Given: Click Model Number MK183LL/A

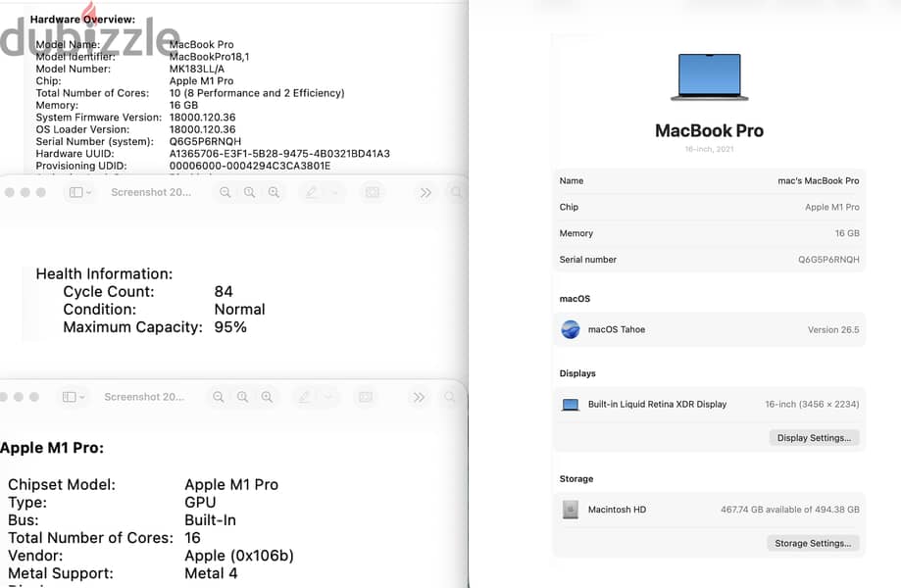Looking at the screenshot, I should 196,69.
